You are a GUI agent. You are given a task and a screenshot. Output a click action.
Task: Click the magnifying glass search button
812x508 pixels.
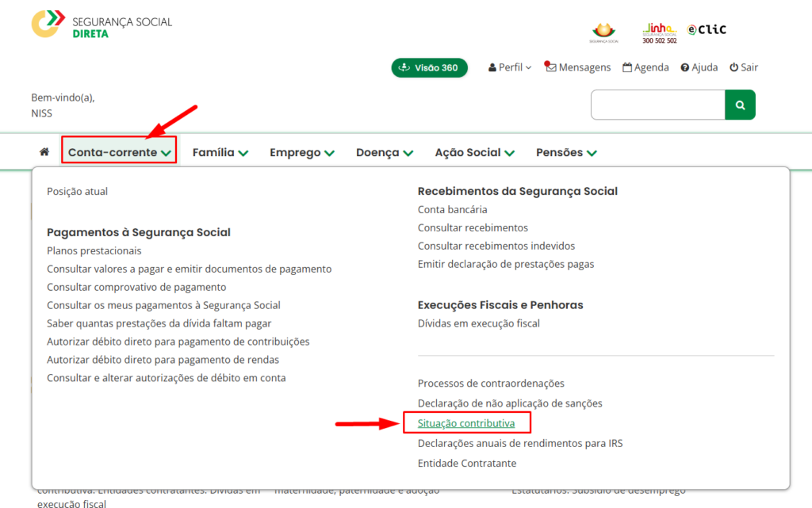(740, 105)
